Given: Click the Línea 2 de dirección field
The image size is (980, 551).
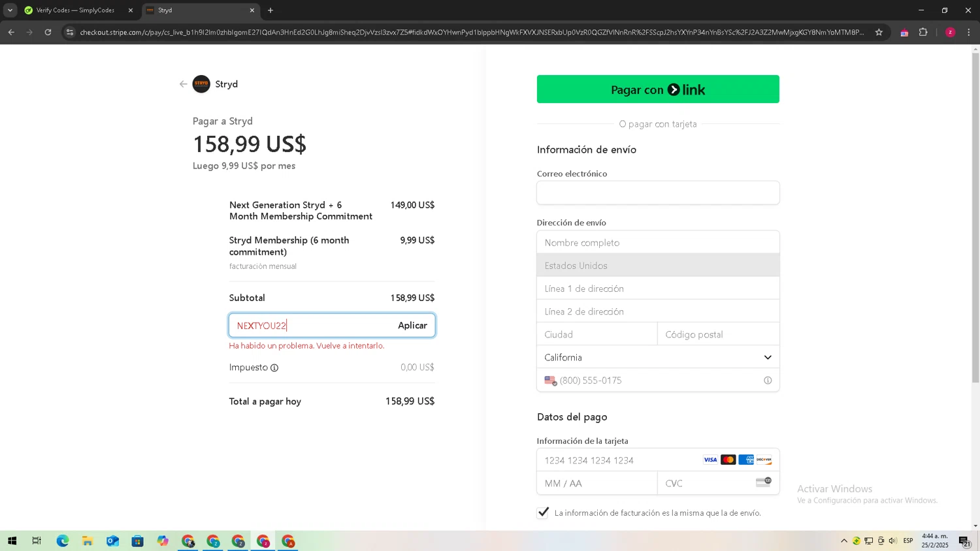Looking at the screenshot, I should pos(658,311).
